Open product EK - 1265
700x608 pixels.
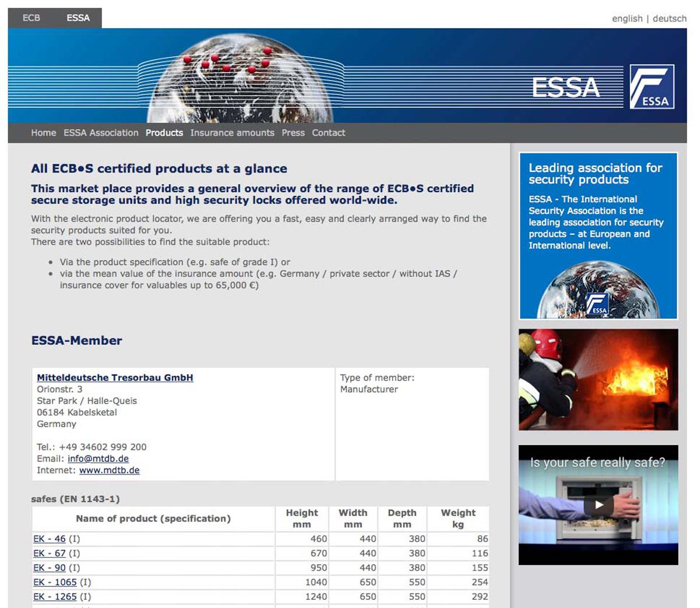tap(55, 596)
